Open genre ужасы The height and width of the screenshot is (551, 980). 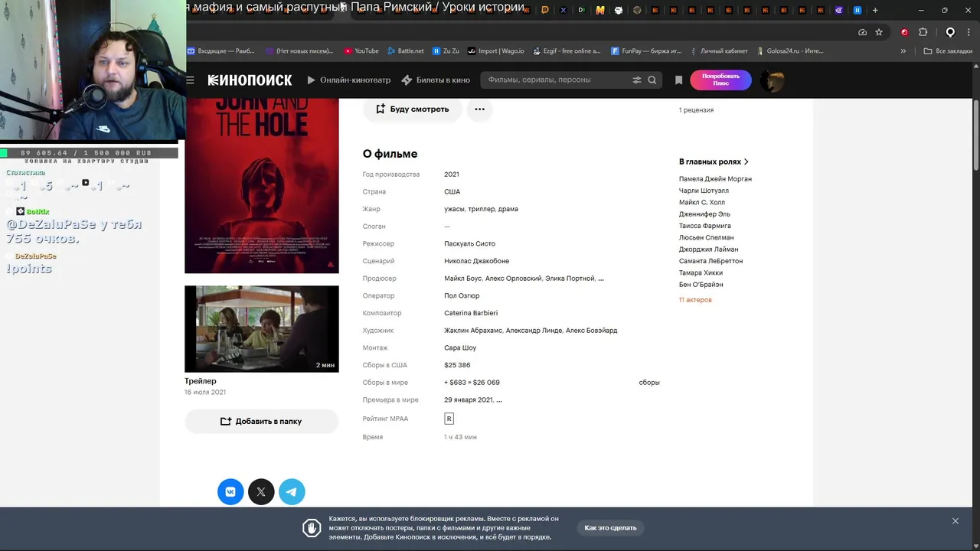pos(455,209)
